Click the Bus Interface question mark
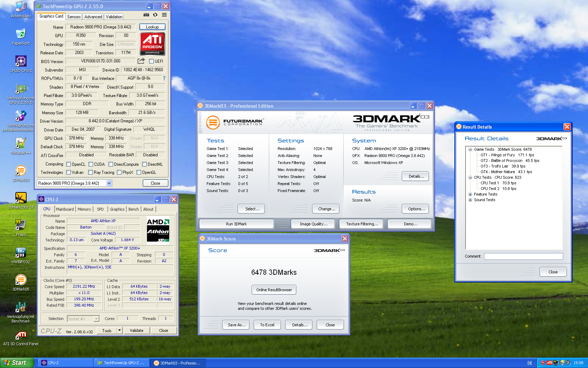588x368 pixels. pyautogui.click(x=164, y=78)
